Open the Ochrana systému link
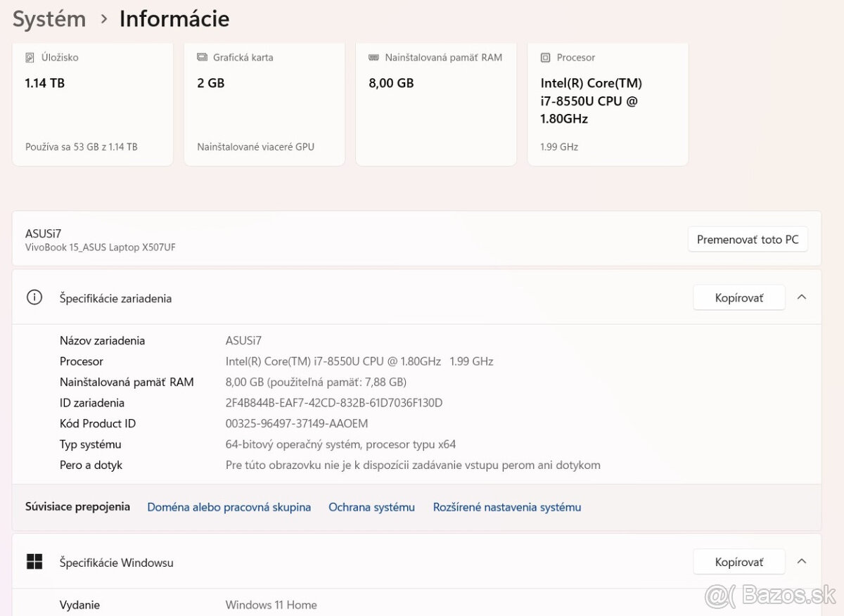 [371, 507]
